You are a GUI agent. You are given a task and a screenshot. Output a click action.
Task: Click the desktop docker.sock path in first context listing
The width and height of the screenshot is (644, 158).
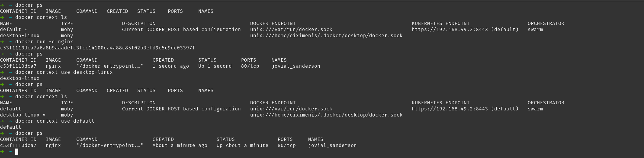[x=326, y=36]
